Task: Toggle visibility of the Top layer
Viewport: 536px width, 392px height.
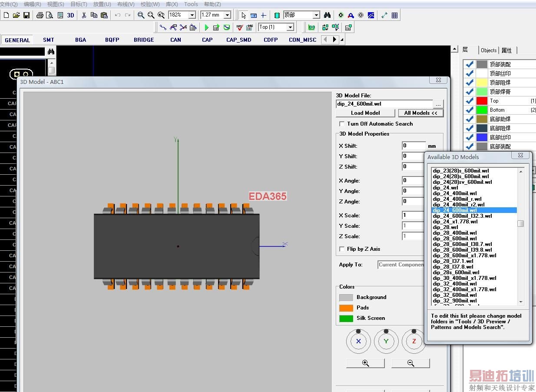Action: [x=469, y=101]
